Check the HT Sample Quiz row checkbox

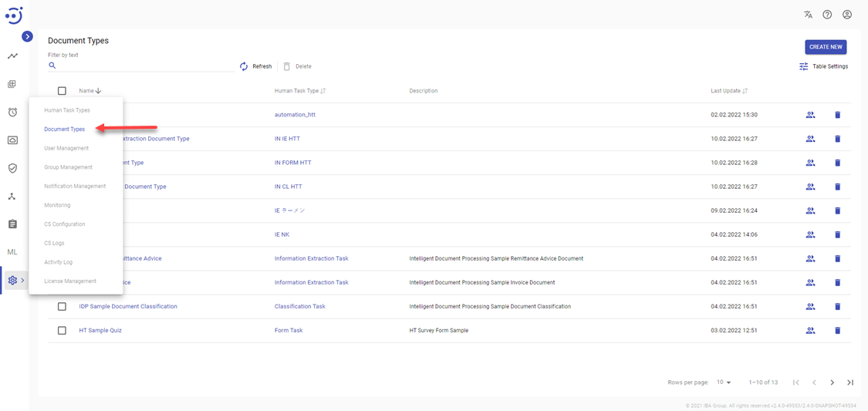[62, 331]
